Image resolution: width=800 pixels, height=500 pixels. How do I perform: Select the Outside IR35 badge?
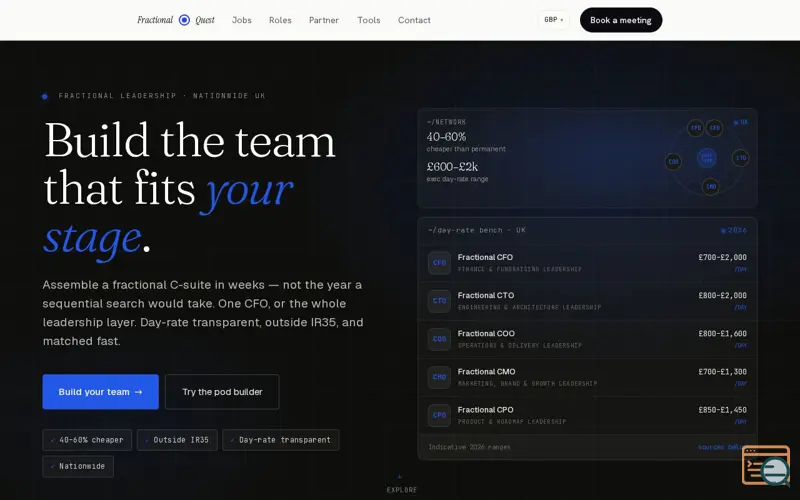click(177, 440)
